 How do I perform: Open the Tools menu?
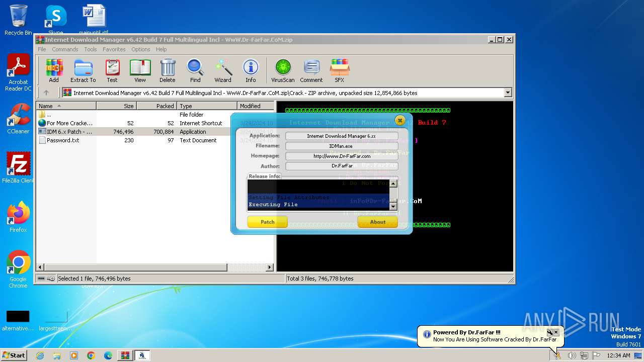tap(91, 49)
